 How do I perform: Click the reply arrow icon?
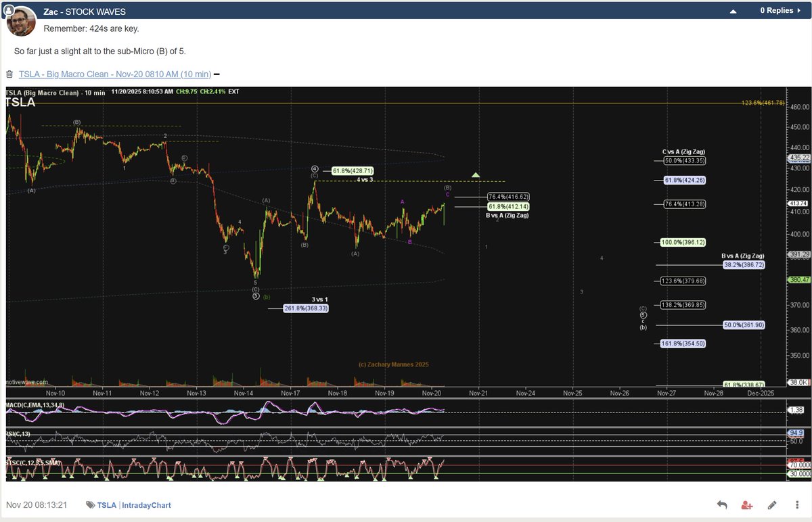(722, 505)
